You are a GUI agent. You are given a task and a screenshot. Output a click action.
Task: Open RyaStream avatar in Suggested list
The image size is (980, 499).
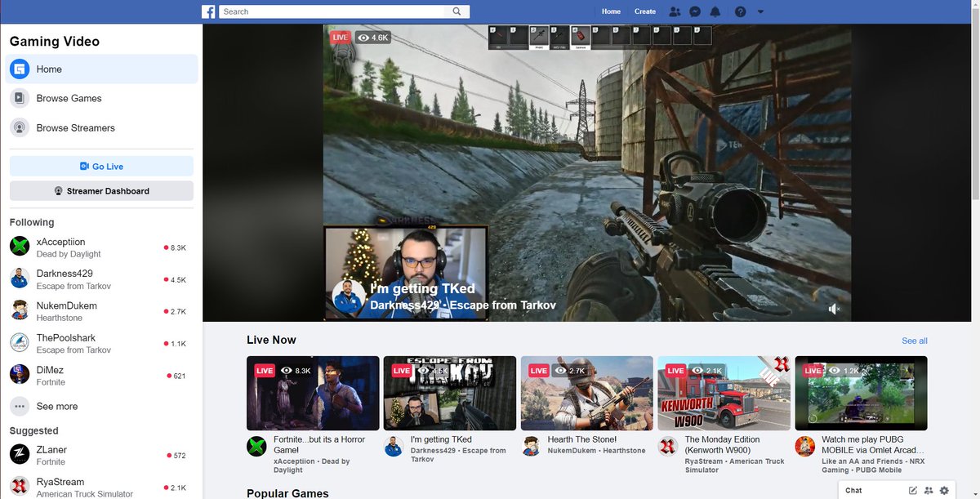tap(20, 487)
